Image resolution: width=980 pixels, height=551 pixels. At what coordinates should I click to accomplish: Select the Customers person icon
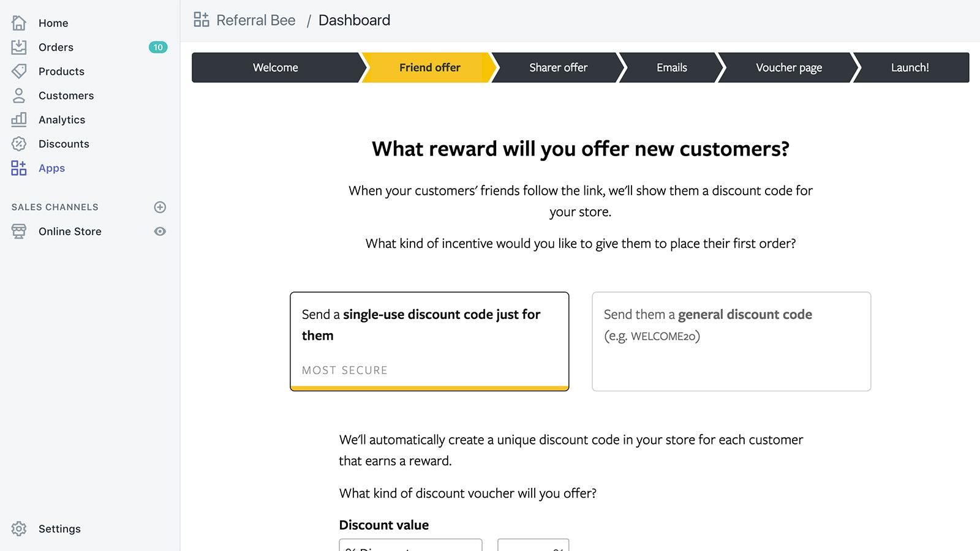(19, 96)
